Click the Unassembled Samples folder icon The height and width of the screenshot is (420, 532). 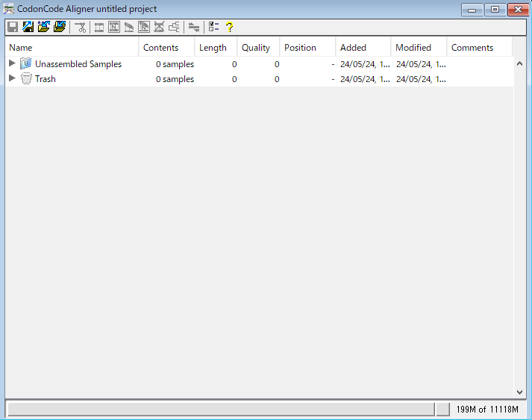click(26, 63)
